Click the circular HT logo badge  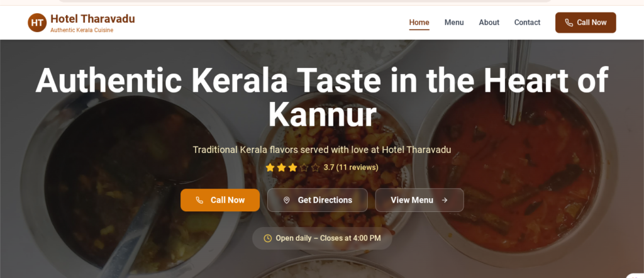coord(37,23)
